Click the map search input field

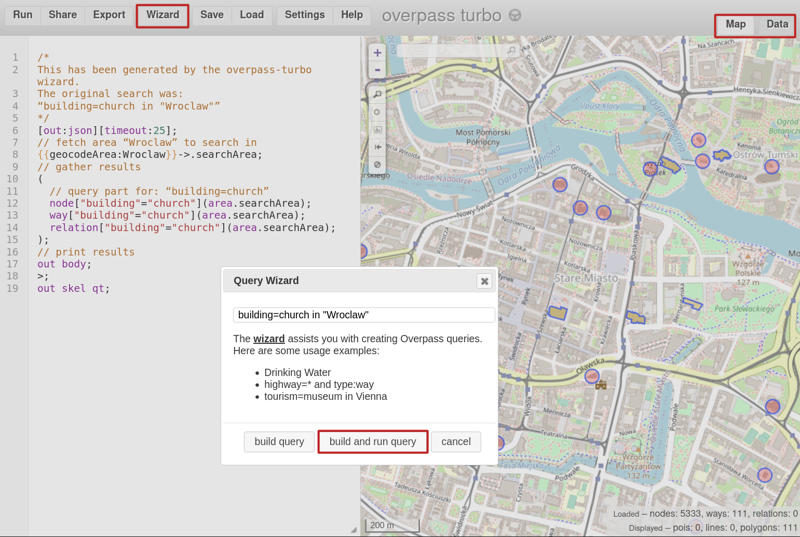[457, 50]
